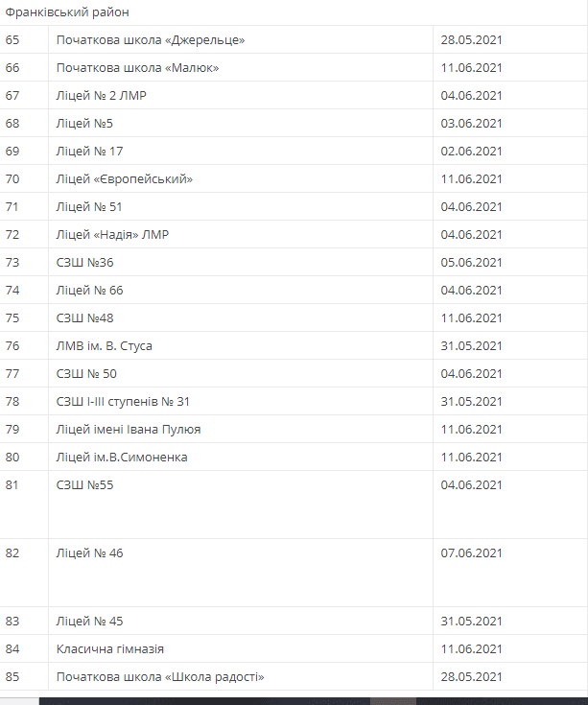Click the Ліцей №5 school name
This screenshot has height=705, width=588.
[x=84, y=124]
